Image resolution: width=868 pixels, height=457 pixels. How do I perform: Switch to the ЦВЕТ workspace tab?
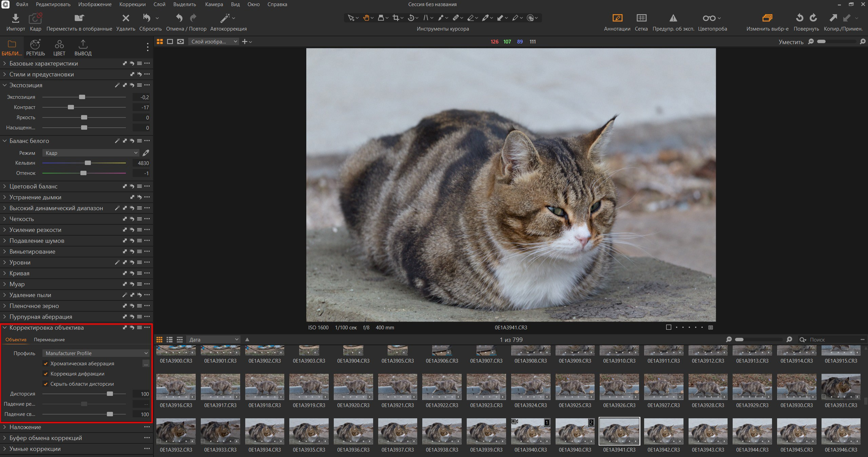click(x=59, y=47)
